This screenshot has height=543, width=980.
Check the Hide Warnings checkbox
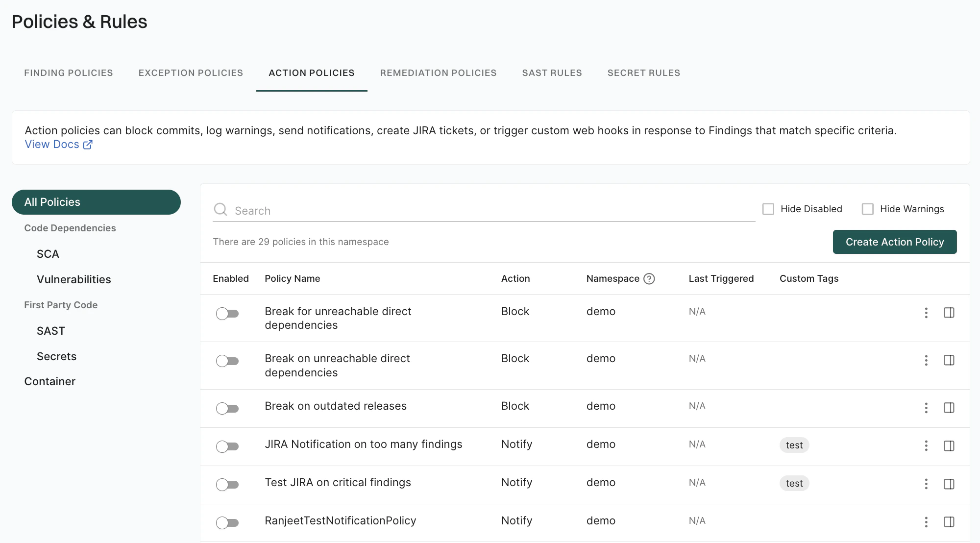tap(867, 209)
